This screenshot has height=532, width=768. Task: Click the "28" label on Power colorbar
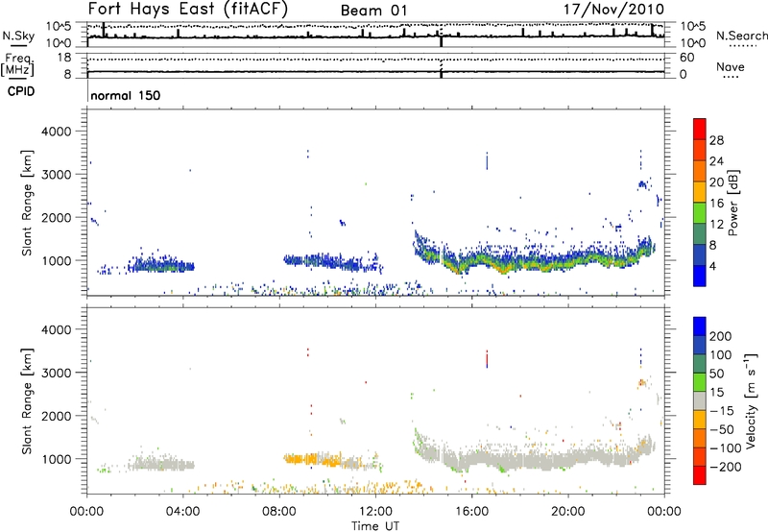(x=716, y=140)
